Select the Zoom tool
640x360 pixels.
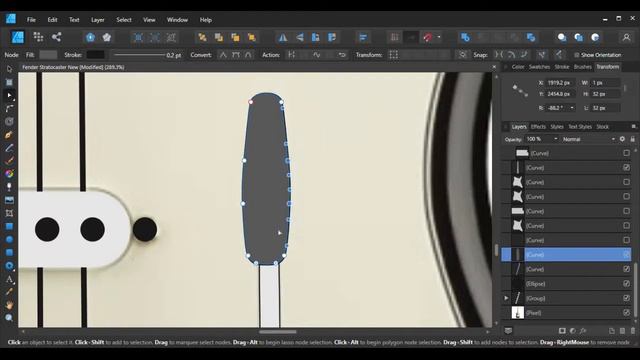coord(9,318)
